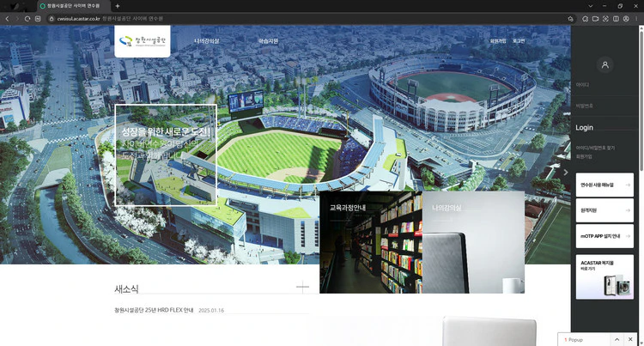Click the 아이디 input field

tap(605, 84)
